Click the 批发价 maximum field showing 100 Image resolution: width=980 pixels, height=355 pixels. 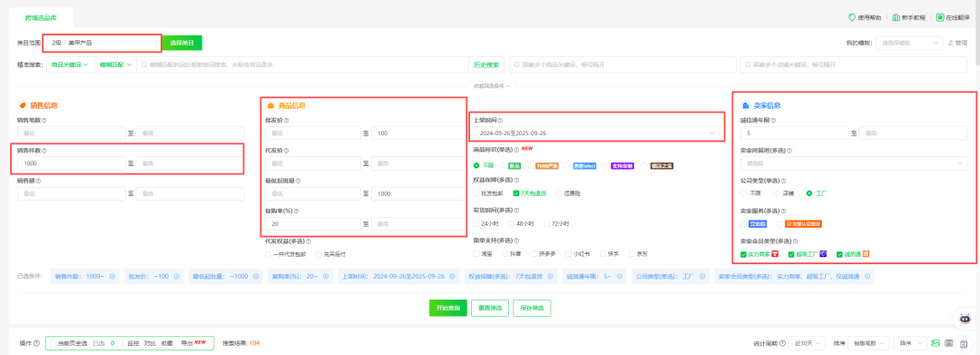418,133
